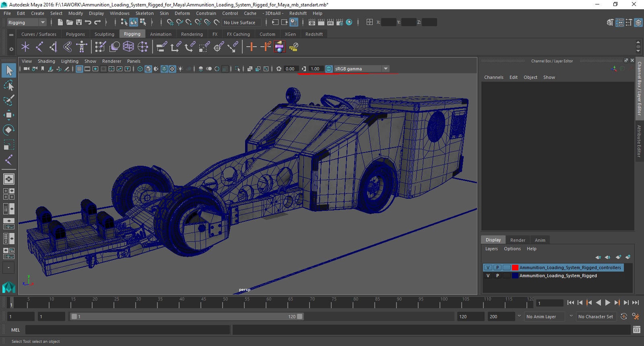The height and width of the screenshot is (346, 644).
Task: Toggle visibility V of Ammunition_Loading_System_Rigged layer
Action: (488, 276)
